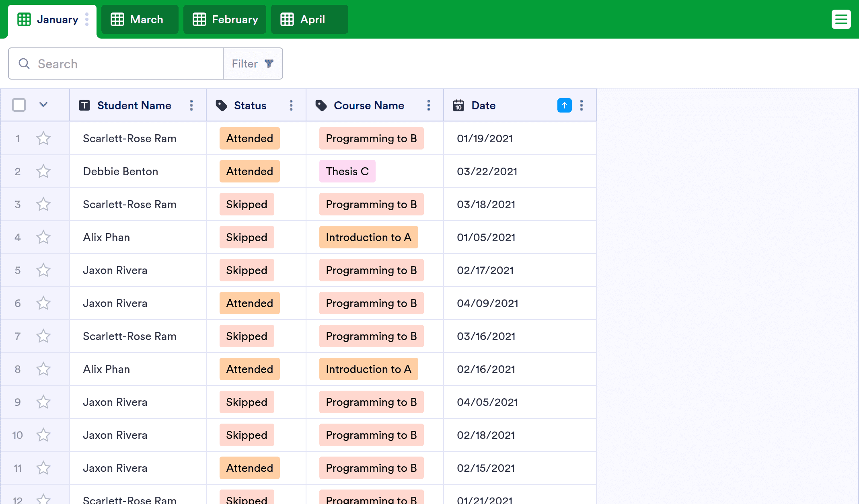Click the Status column header label
The width and height of the screenshot is (859, 504).
click(250, 105)
